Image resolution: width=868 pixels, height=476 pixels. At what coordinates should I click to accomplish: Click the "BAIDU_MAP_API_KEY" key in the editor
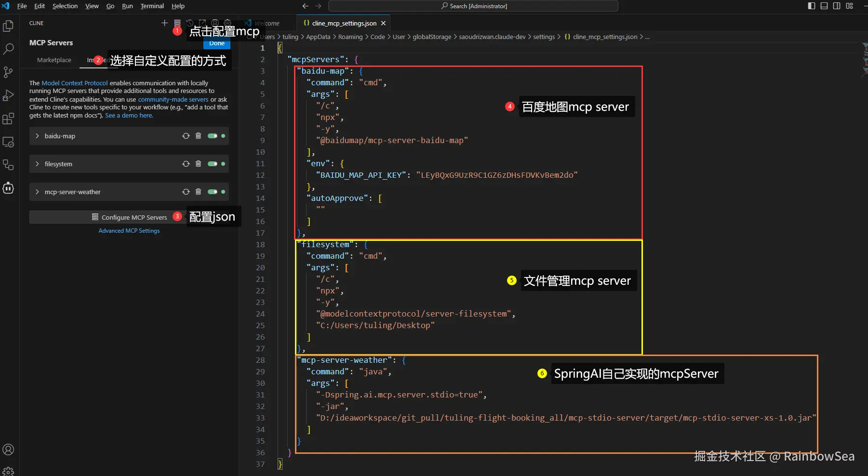361,175
